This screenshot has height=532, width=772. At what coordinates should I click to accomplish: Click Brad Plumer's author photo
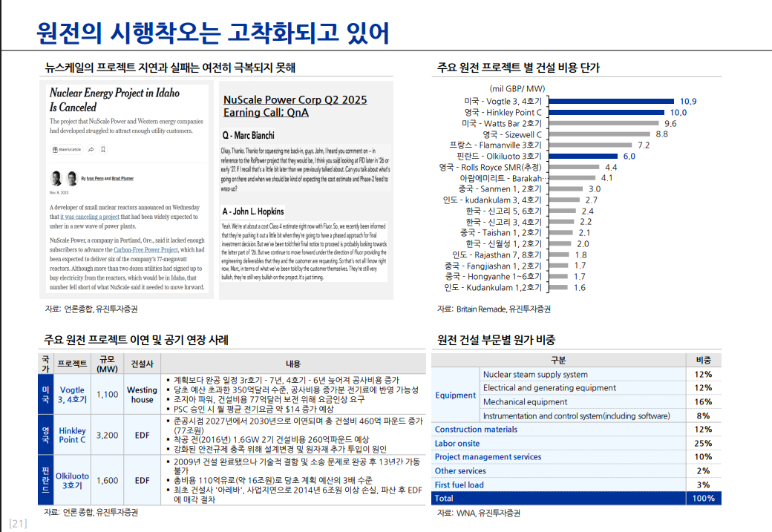72,179
